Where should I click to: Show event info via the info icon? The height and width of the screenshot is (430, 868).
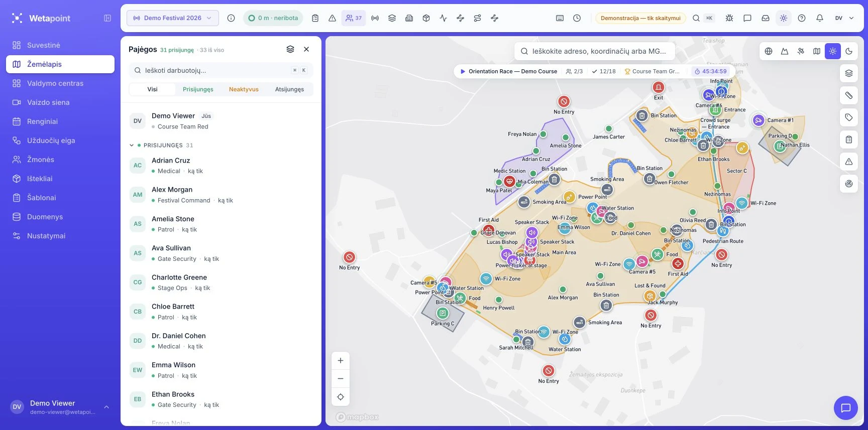point(231,18)
